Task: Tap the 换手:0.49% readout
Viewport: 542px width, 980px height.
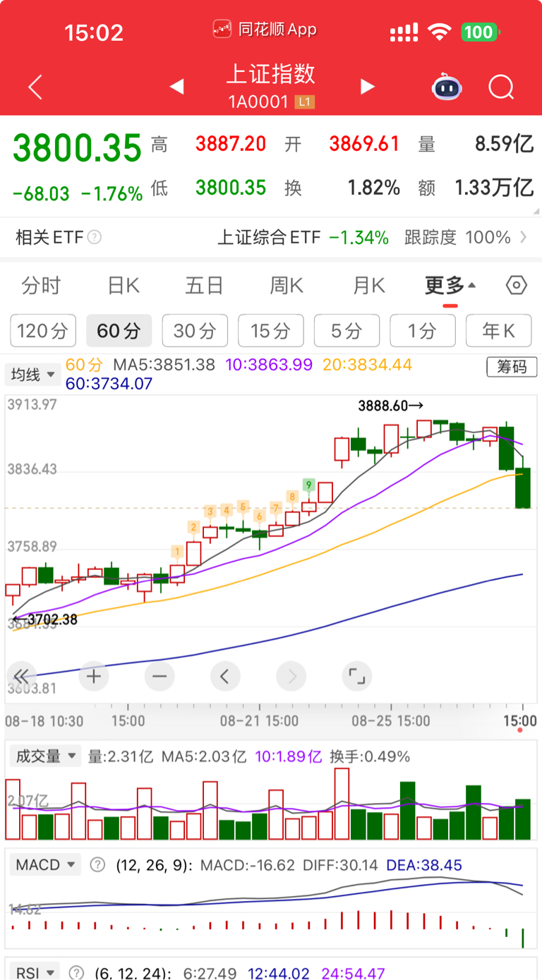Action: click(369, 757)
